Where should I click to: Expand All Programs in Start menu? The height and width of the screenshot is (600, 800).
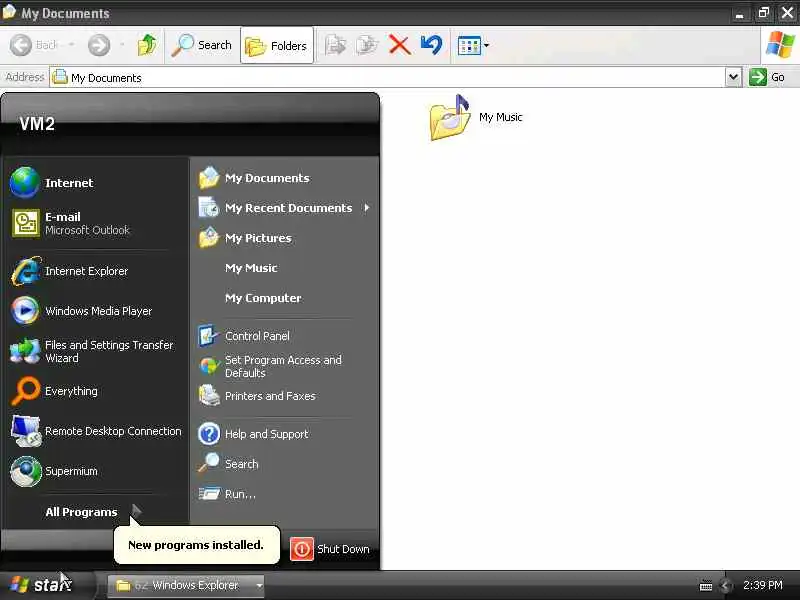click(x=93, y=512)
